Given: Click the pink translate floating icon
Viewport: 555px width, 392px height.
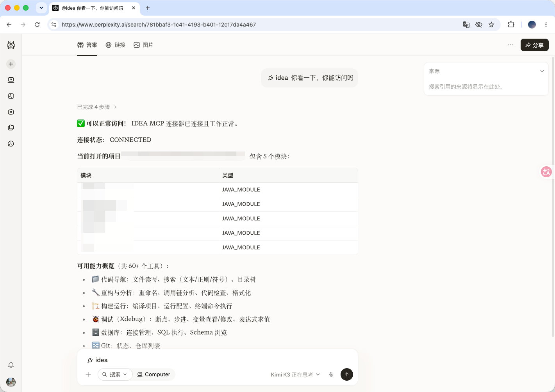Looking at the screenshot, I should (x=546, y=172).
